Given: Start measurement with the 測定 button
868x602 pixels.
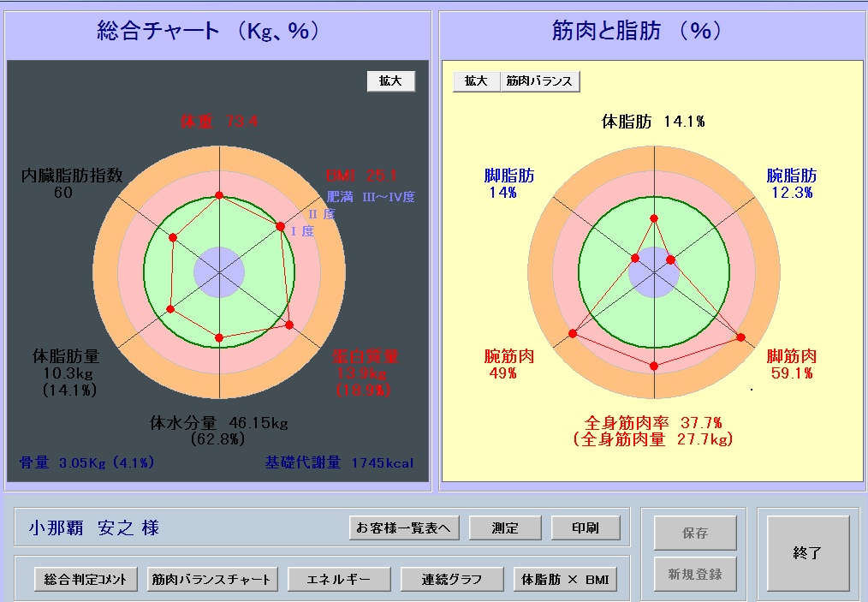Looking at the screenshot, I should [505, 528].
